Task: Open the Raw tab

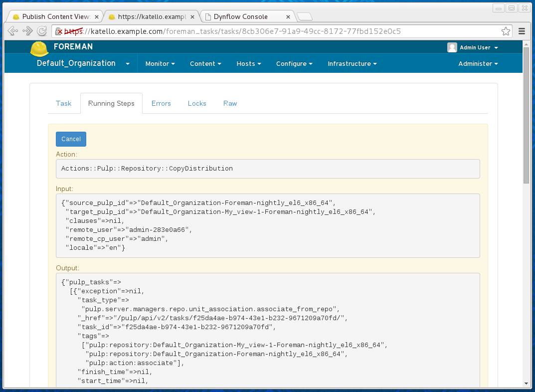Action: click(230, 103)
